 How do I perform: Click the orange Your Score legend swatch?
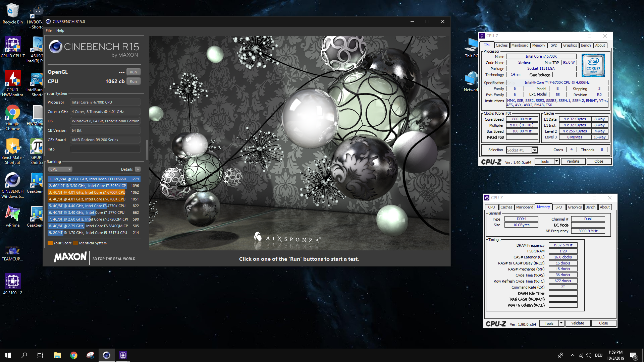(50, 243)
